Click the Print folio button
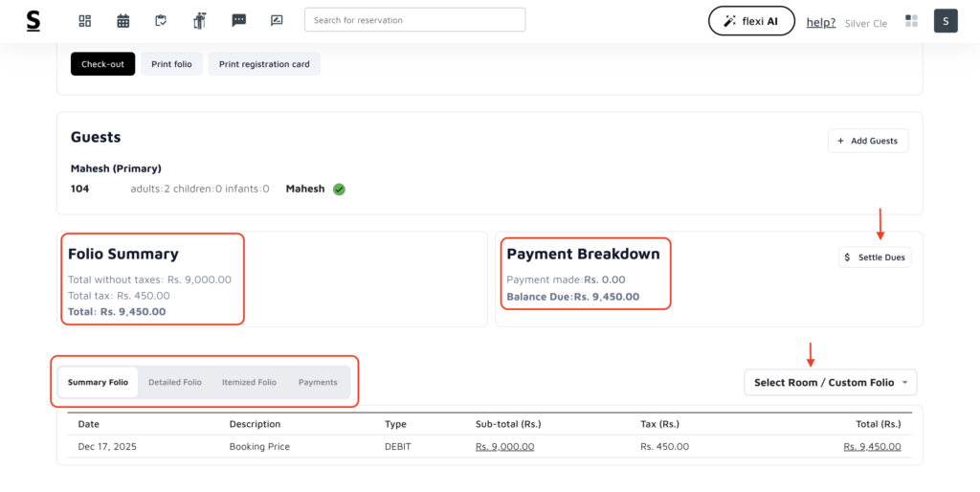The width and height of the screenshot is (980, 492). pyautogui.click(x=171, y=64)
